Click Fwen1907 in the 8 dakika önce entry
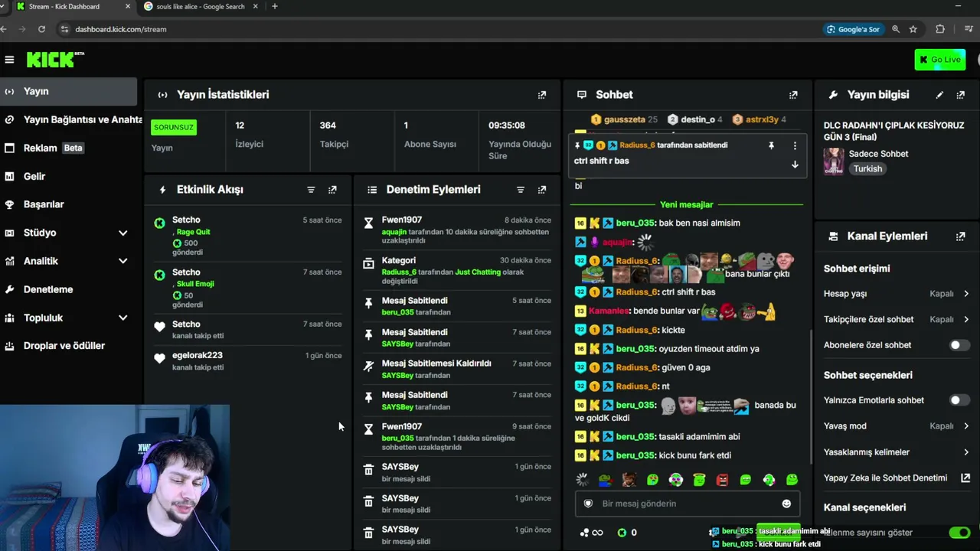The image size is (980, 551). point(402,220)
